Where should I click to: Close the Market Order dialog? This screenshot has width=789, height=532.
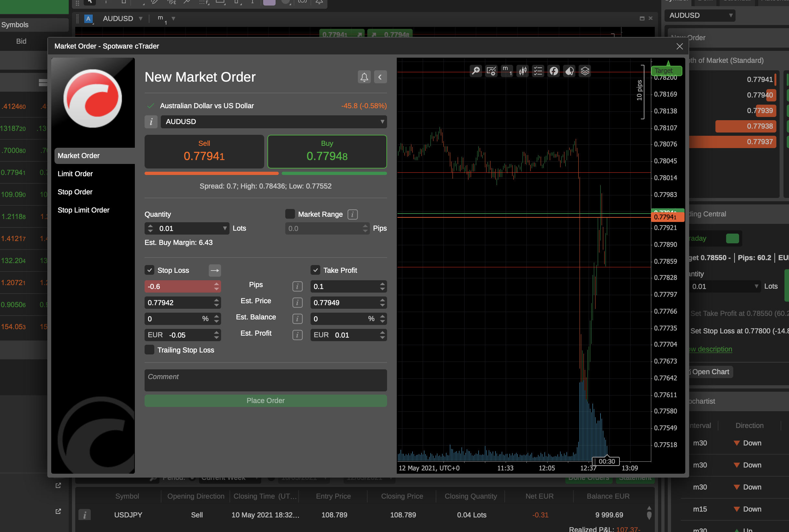click(679, 46)
